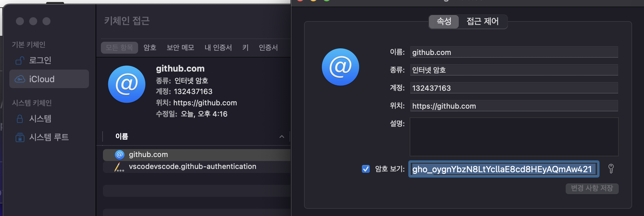Click the 종류 field showing 인터넷 암호
The width and height of the screenshot is (644, 216).
click(514, 70)
